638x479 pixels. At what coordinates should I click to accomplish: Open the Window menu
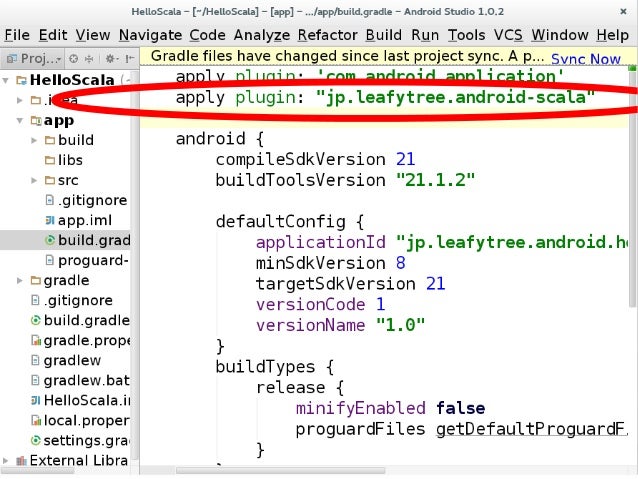tap(560, 35)
